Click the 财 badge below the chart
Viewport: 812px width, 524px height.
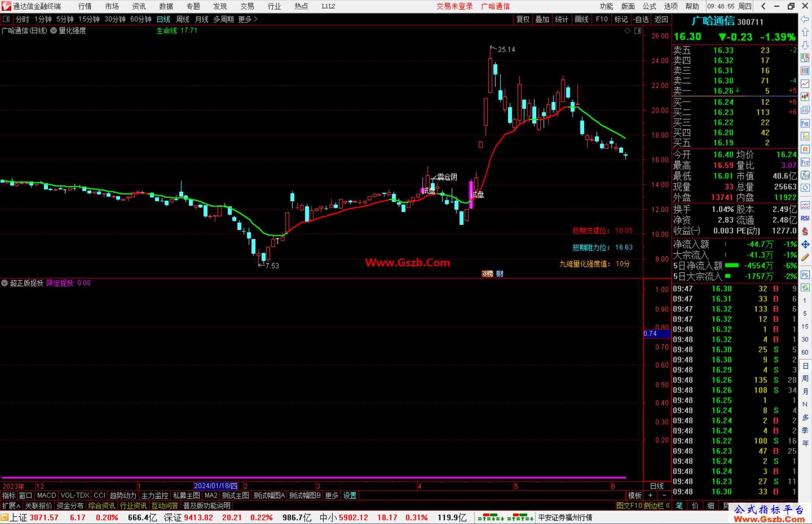500,274
